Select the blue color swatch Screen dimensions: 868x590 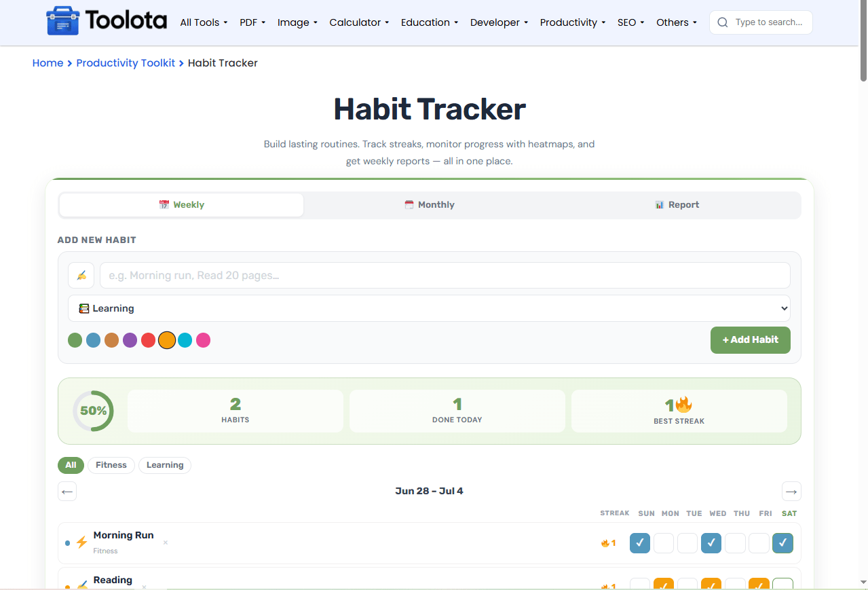94,340
